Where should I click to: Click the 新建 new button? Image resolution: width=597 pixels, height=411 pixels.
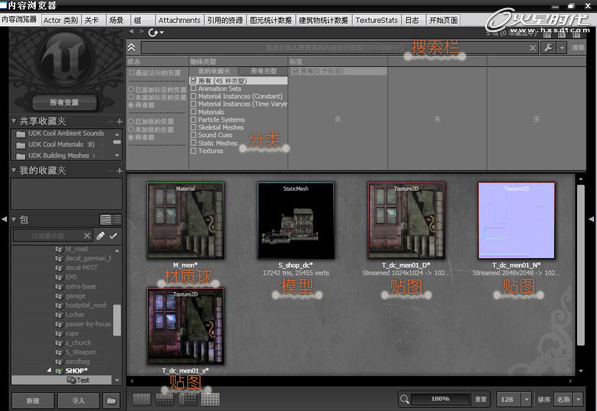(33, 400)
